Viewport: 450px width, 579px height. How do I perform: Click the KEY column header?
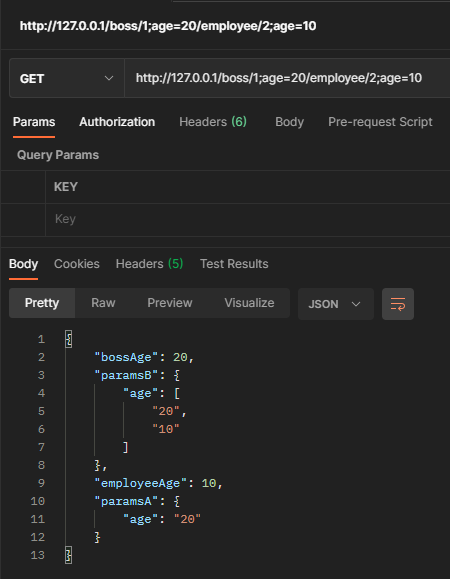click(x=66, y=187)
